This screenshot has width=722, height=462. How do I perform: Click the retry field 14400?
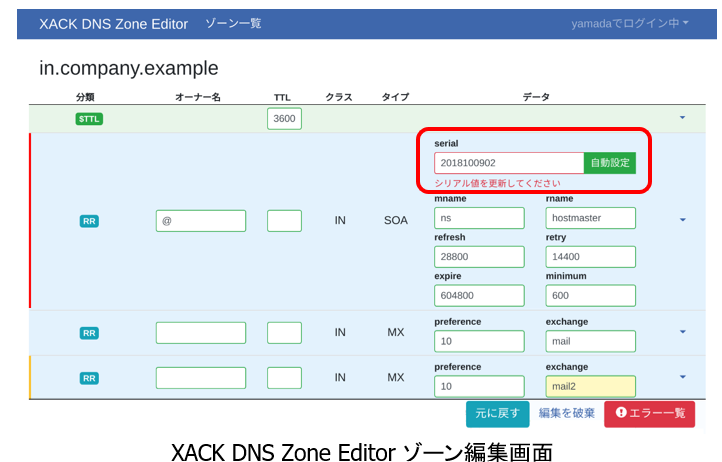(x=590, y=257)
